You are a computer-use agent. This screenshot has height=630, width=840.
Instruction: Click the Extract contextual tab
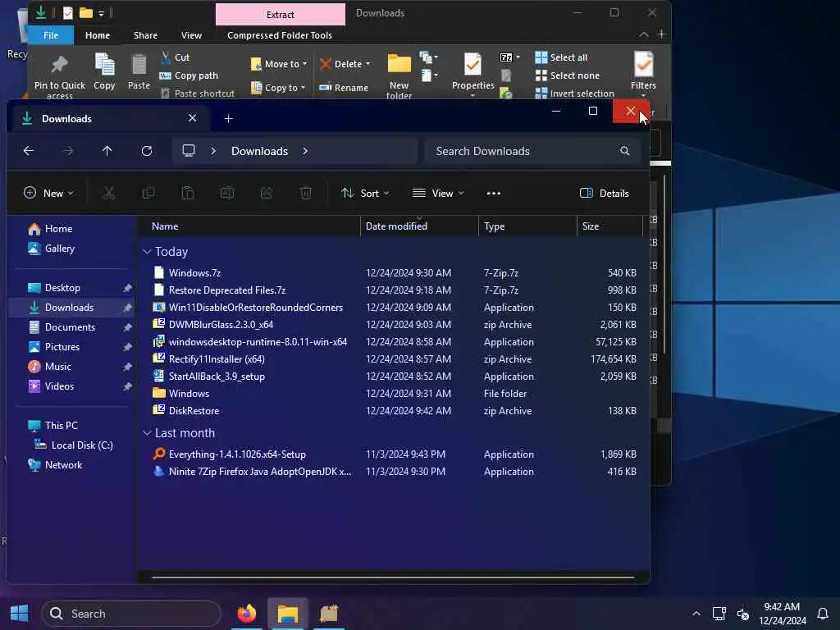(281, 15)
